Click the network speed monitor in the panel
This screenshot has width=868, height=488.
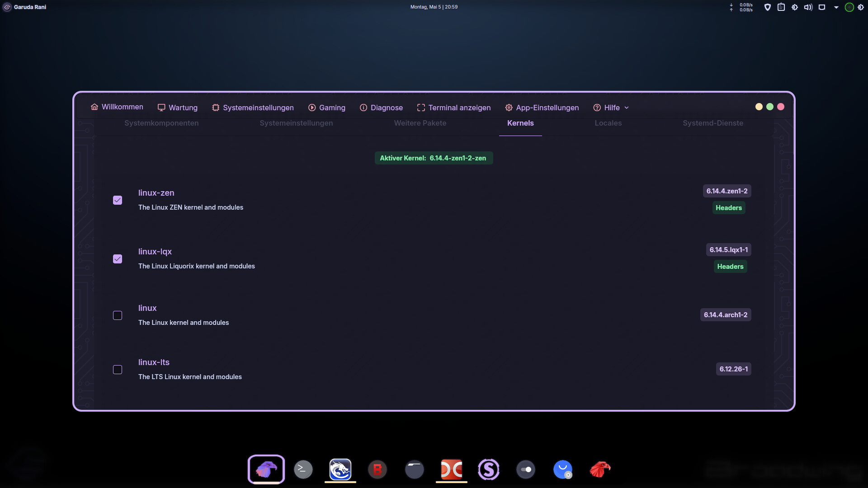point(741,7)
